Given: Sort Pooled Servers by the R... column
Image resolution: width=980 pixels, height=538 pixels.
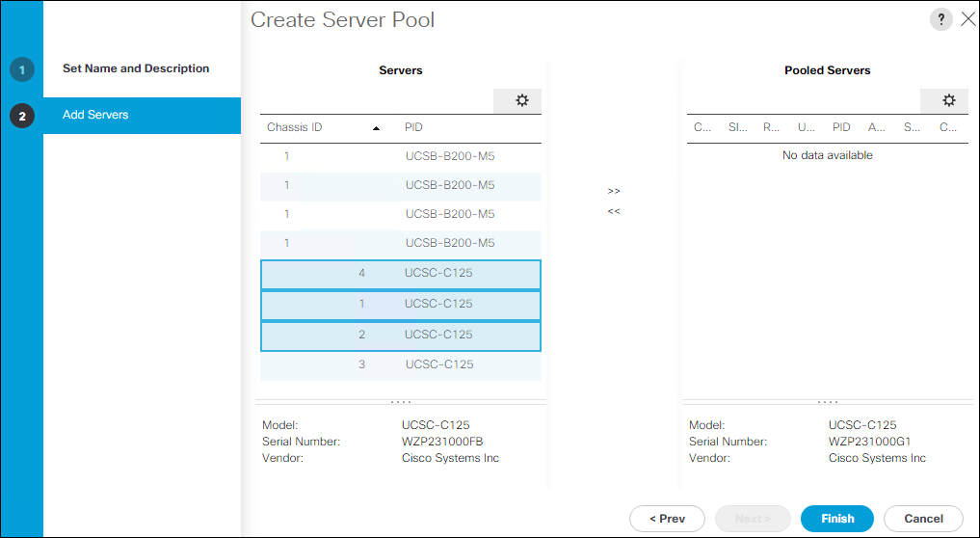Looking at the screenshot, I should pyautogui.click(x=771, y=127).
